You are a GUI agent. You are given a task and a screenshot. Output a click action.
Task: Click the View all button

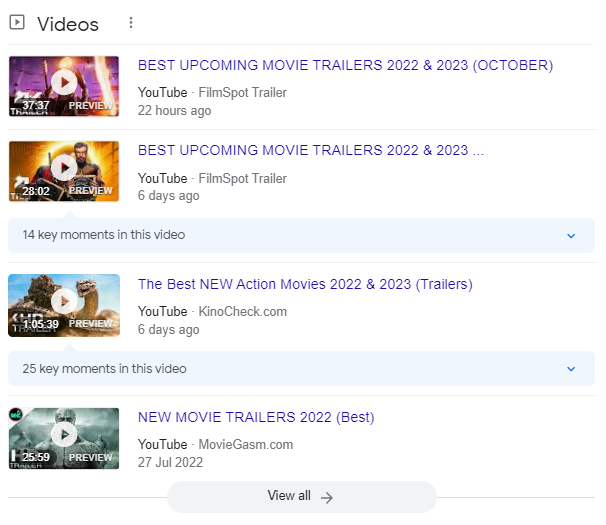point(302,496)
